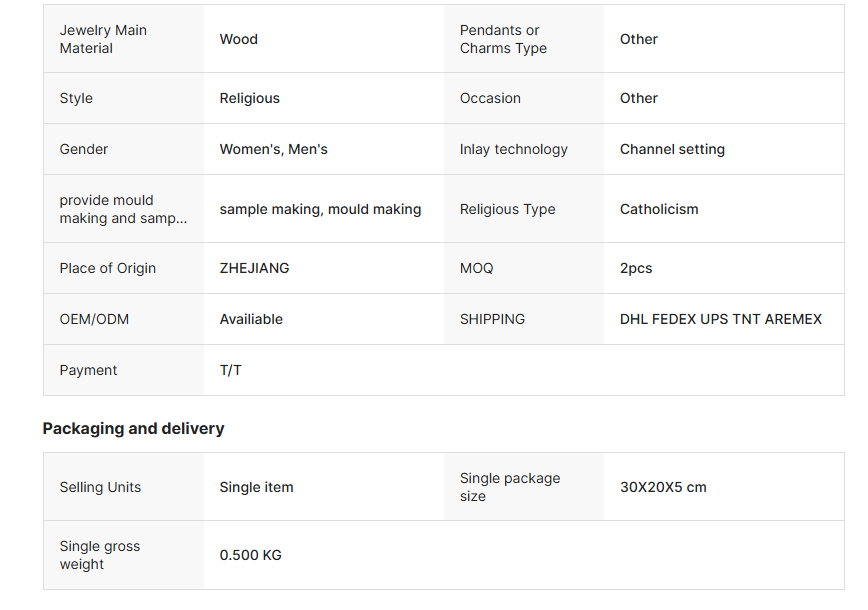Click the truncated 'provide mould making and samp...' label
This screenshot has width=868, height=610.
pyautogui.click(x=123, y=209)
